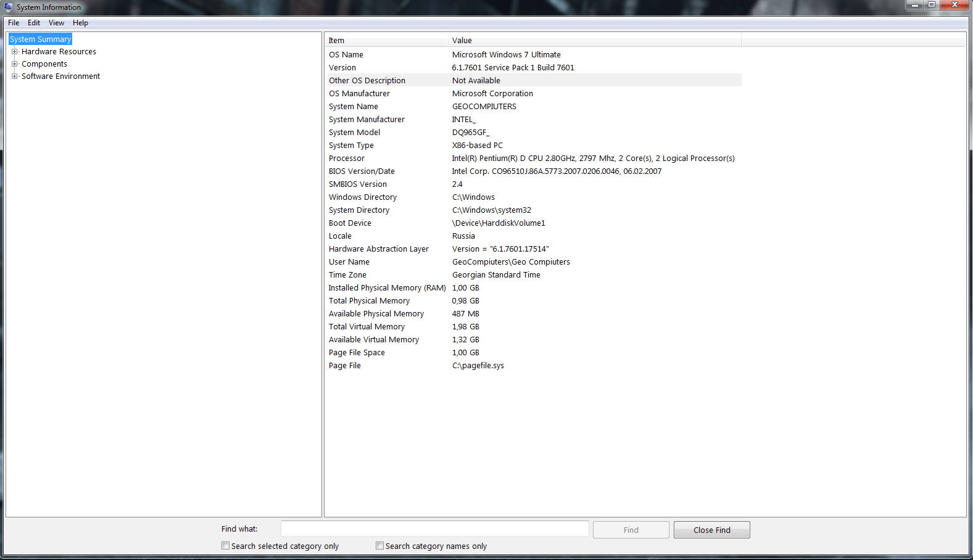This screenshot has width=973, height=560.
Task: Click the 6.1.7601 Service Pack 1 value
Action: pyautogui.click(x=513, y=68)
